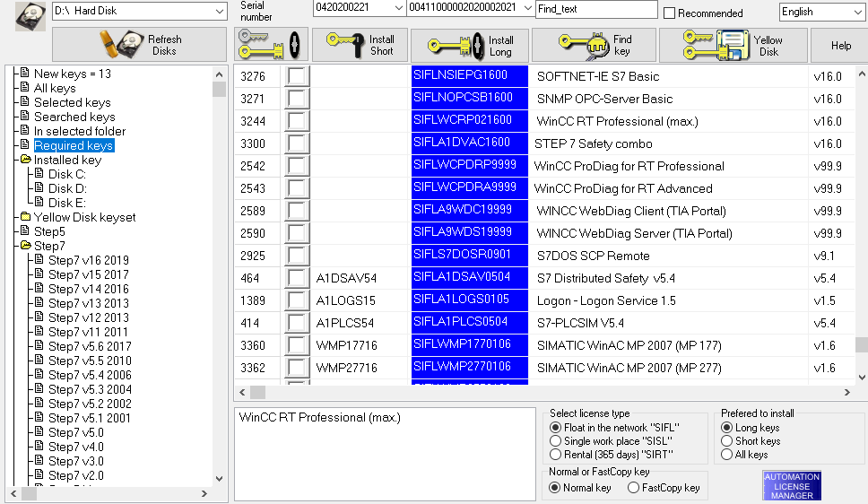Click folder icon of Yellow Disk keyset
Viewport: 868px width, 504px height.
point(25,216)
